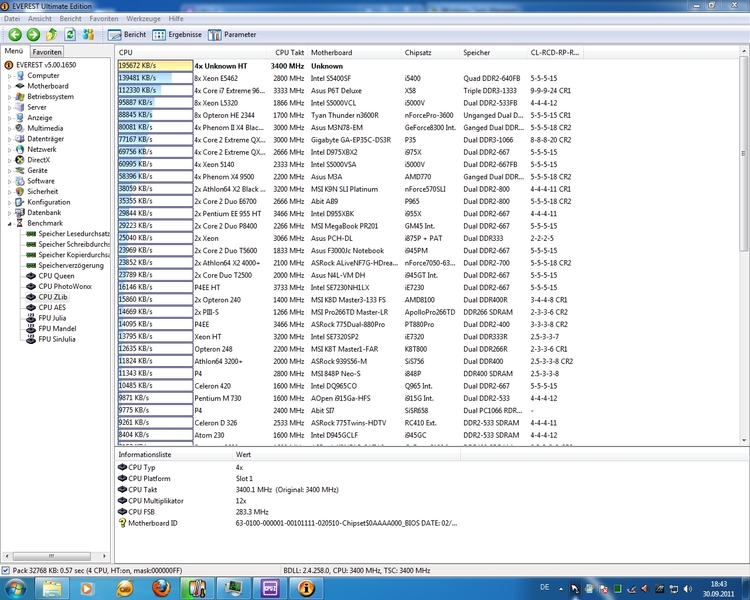Select the CPU Queen benchmark icon
This screenshot has height=600, width=750.
[31, 276]
